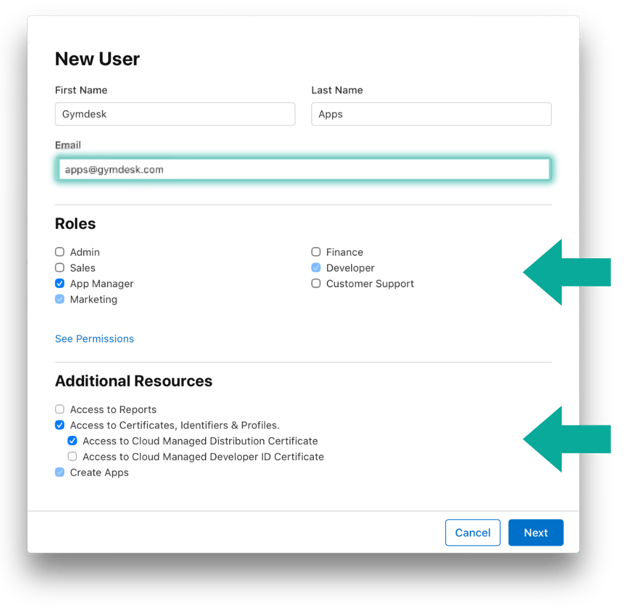Viewport: 629px width, 613px height.
Task: Toggle the Developer role checkbox
Action: point(316,268)
